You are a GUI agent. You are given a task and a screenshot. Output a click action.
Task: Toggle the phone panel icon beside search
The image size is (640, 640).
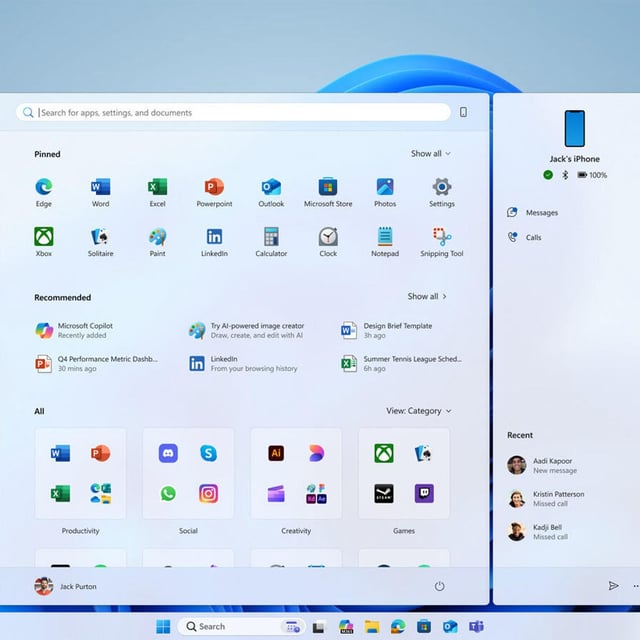click(x=463, y=112)
